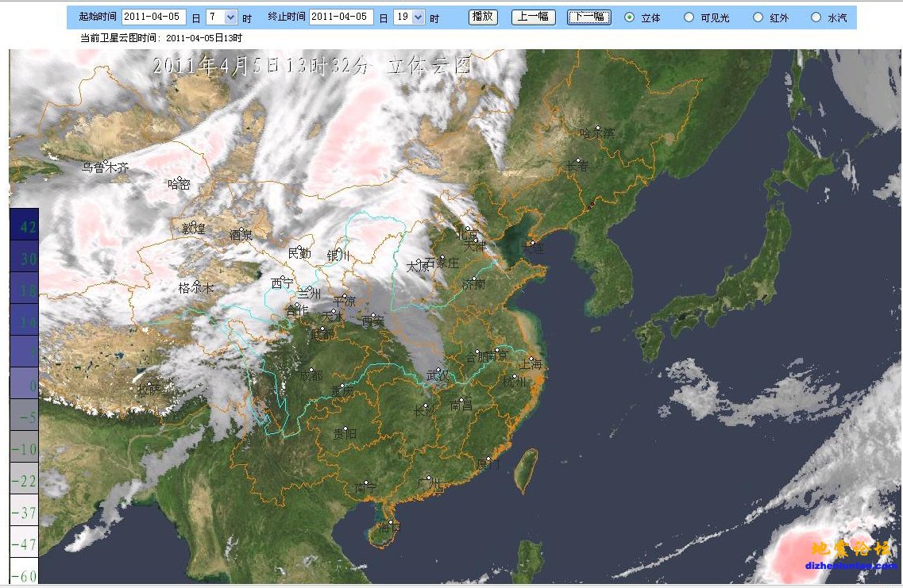The image size is (903, 588).
Task: Click the 银川 city label
Action: point(338,256)
